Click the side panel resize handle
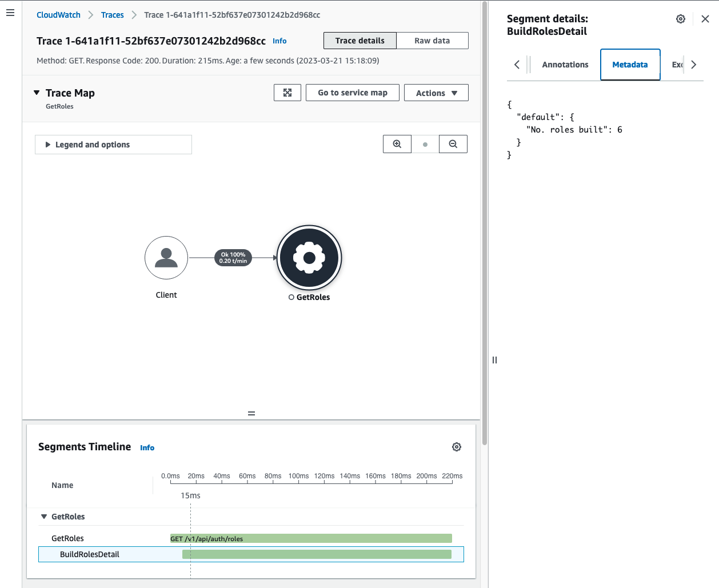This screenshot has height=588, width=719. 495,360
